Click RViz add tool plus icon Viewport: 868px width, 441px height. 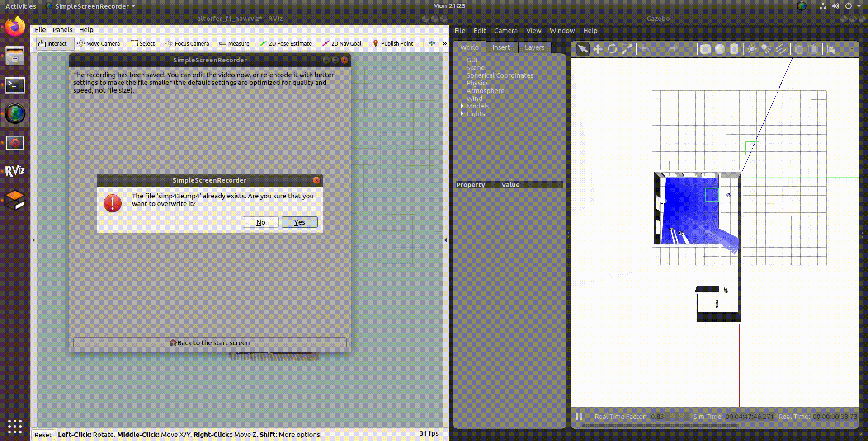432,43
